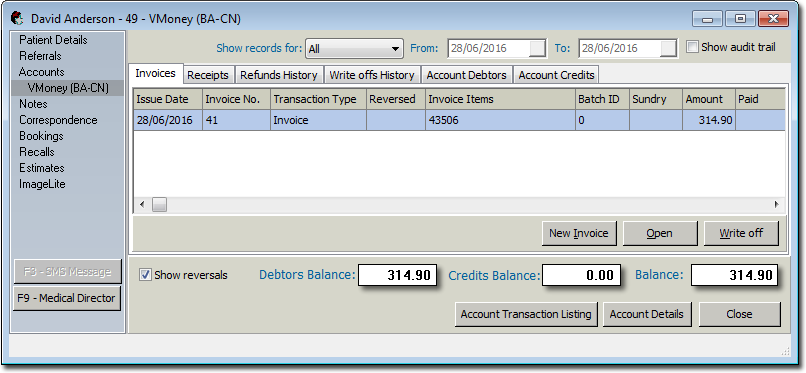Uncheck the Show reversals checkbox
Viewport: 806px width, 373px height.
click(x=145, y=275)
